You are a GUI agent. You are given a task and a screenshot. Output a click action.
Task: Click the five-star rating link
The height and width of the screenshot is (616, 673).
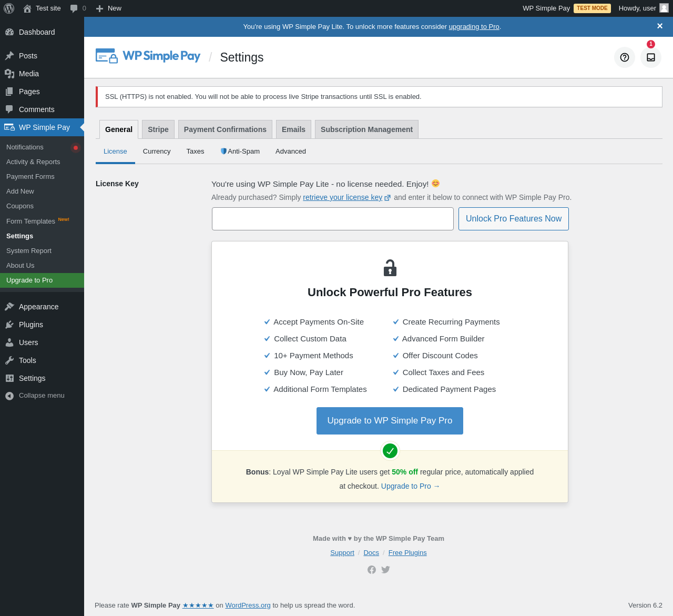click(198, 605)
